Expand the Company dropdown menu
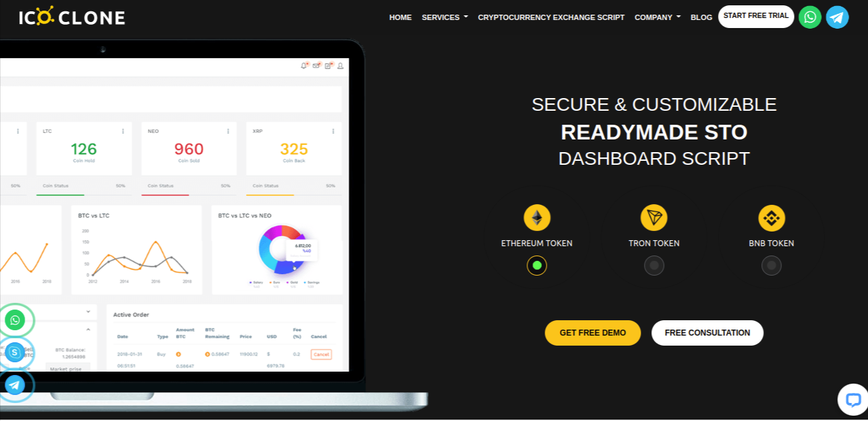This screenshot has width=868, height=421. tap(657, 17)
